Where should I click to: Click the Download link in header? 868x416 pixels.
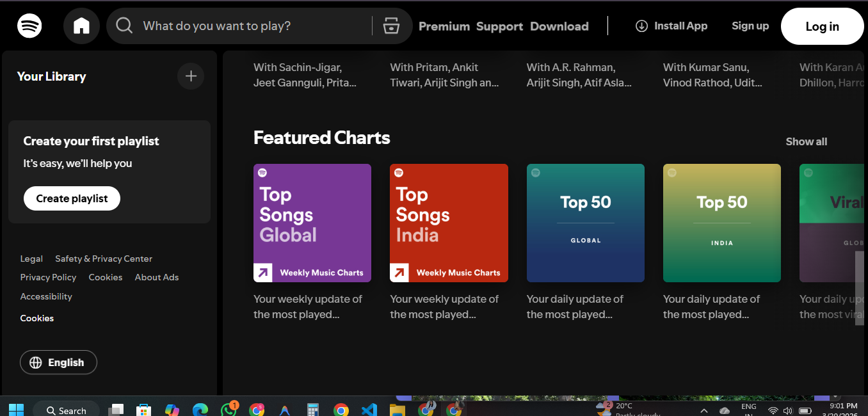[x=559, y=26]
